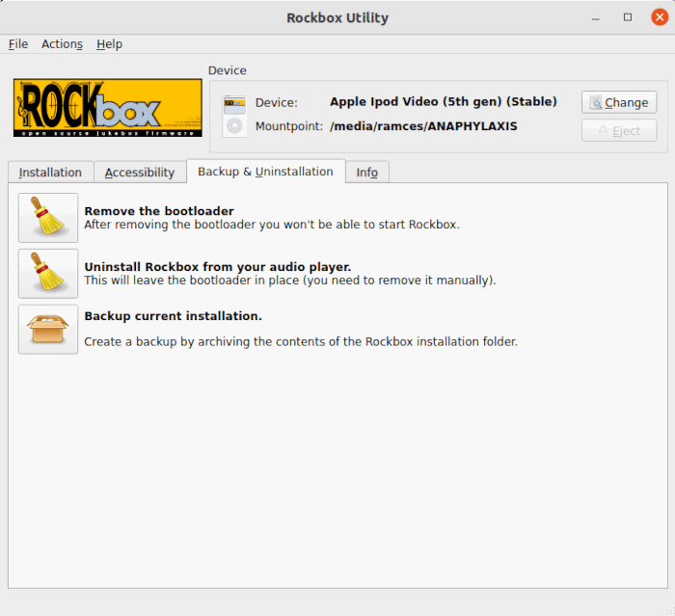Click the Eject button
Viewport: 675px width, 616px height.
pyautogui.click(x=619, y=130)
